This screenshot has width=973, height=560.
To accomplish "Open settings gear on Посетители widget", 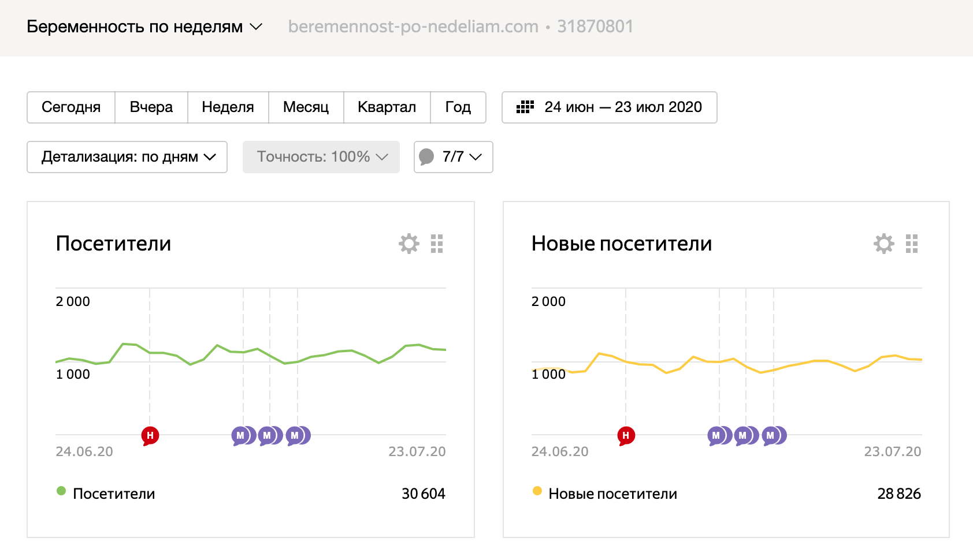I will (409, 244).
